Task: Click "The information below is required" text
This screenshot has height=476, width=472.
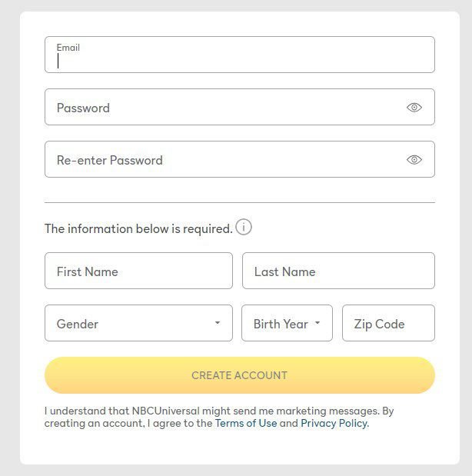Action: point(138,228)
